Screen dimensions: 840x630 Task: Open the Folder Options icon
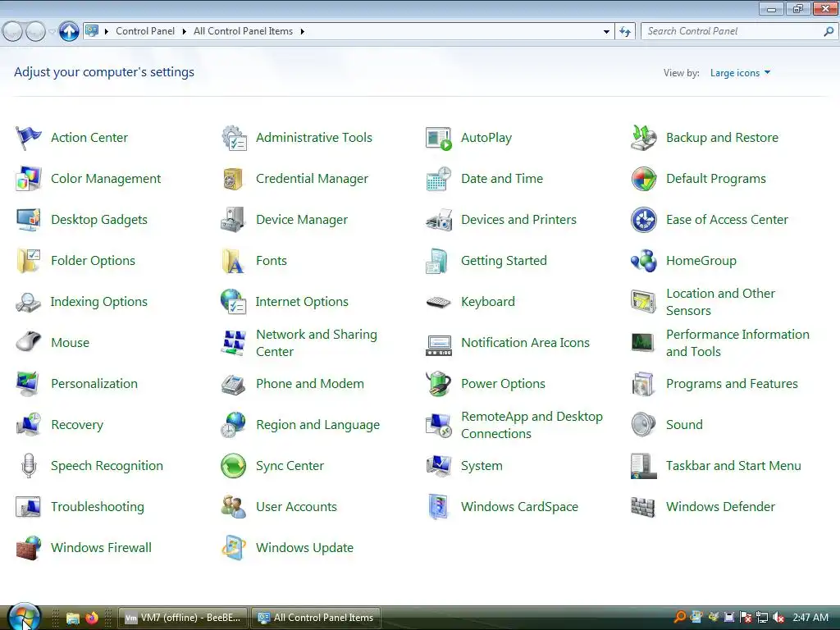29,261
